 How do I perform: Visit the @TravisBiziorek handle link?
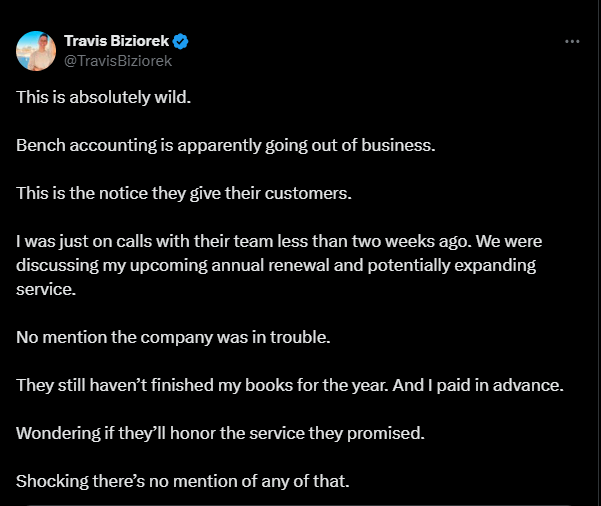118,61
